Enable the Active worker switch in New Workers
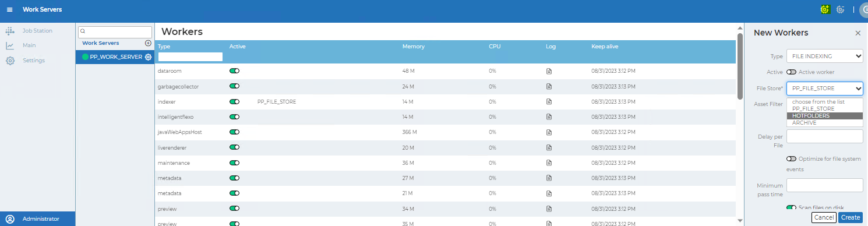This screenshot has width=868, height=226. (791, 72)
